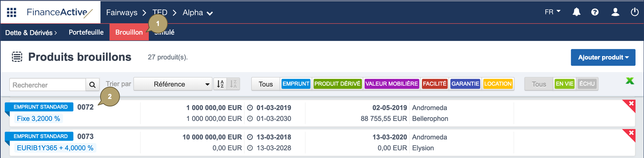This screenshot has width=644, height=158.
Task: Export the list with the Excel icon
Action: click(x=629, y=81)
